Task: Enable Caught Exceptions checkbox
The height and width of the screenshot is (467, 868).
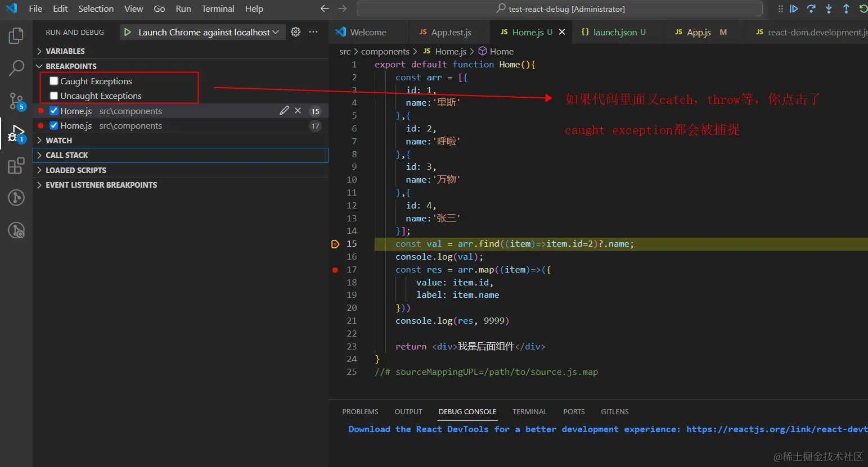Action: pos(54,81)
